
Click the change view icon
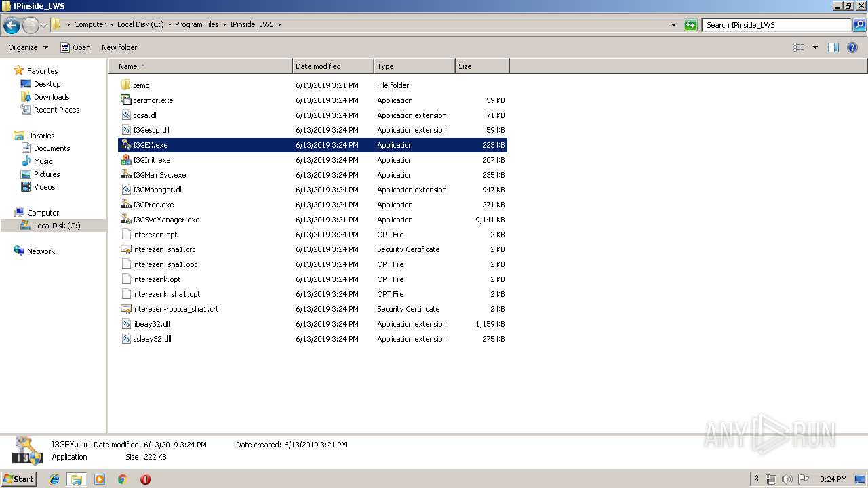coord(799,47)
